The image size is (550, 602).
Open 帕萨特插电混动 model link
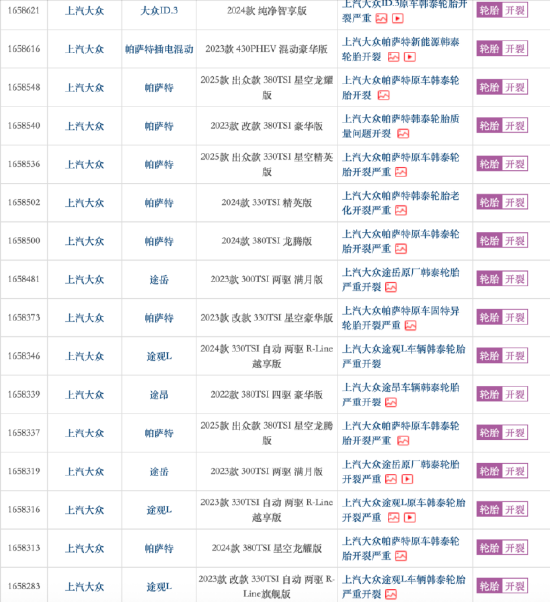159,49
